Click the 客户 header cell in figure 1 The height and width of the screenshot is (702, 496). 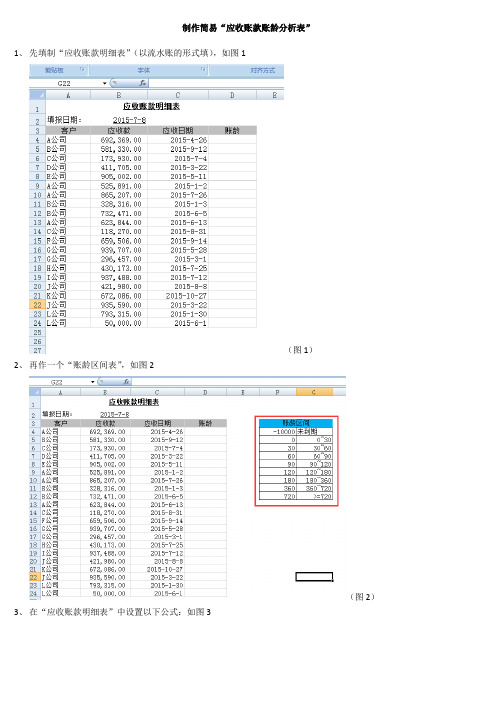68,130
